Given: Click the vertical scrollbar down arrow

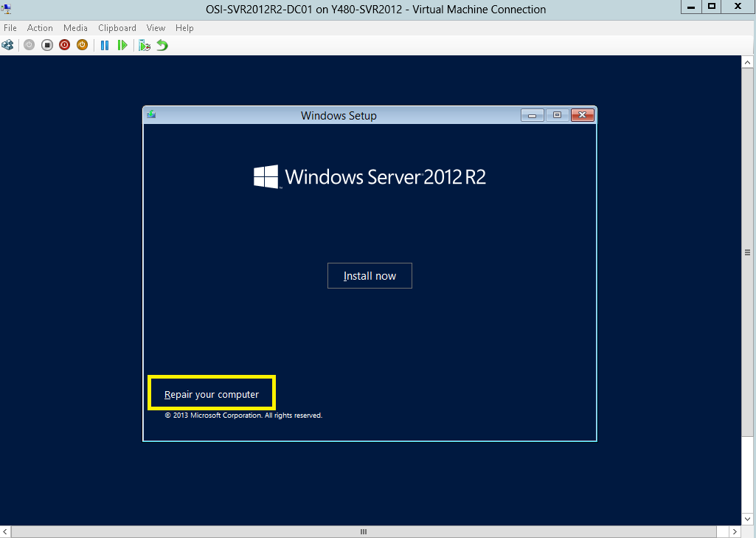Looking at the screenshot, I should tap(747, 520).
